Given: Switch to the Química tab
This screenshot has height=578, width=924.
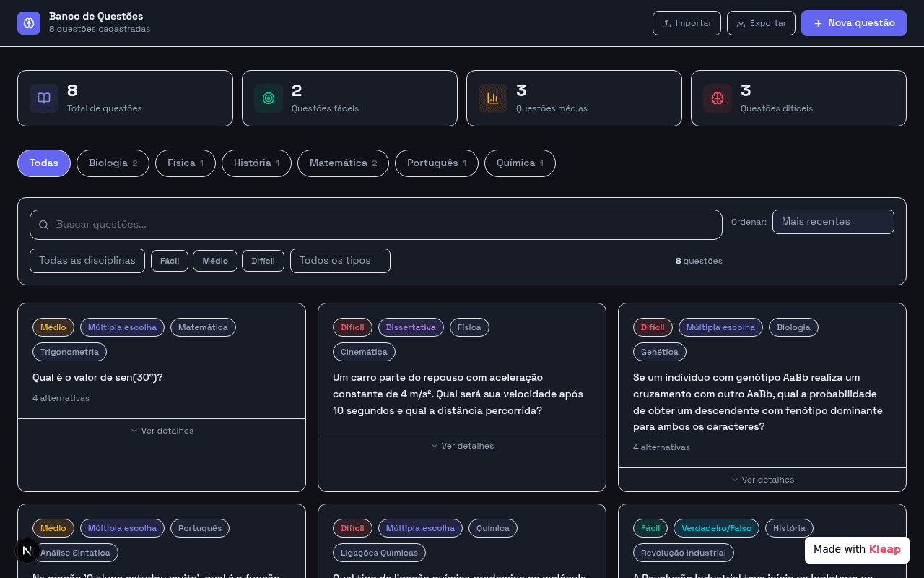Looking at the screenshot, I should (x=520, y=163).
